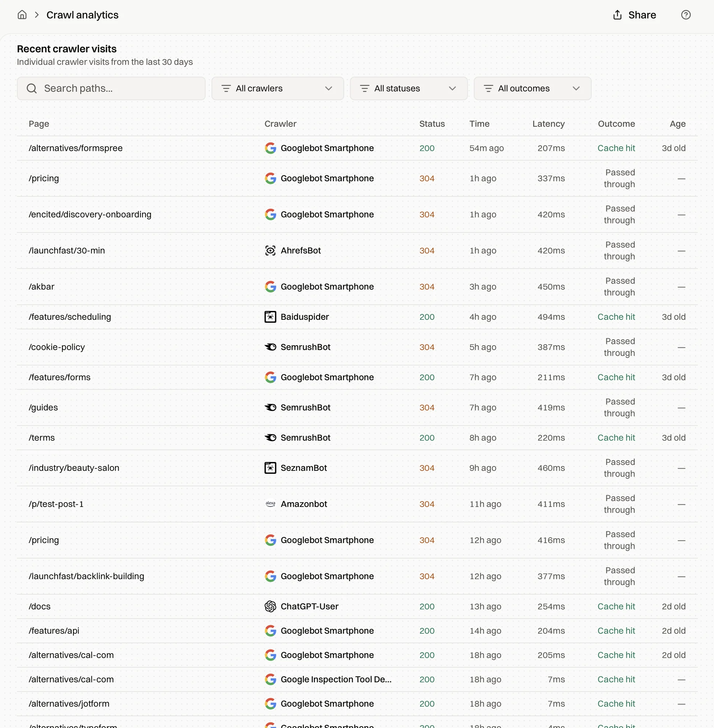Click the Baiduspider crawler name
The image size is (714, 728).
[304, 316]
